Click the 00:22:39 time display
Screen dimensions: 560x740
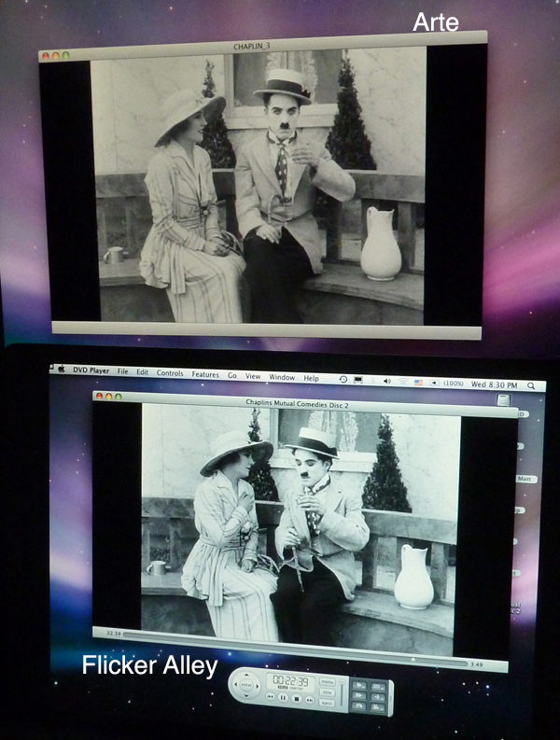click(291, 682)
